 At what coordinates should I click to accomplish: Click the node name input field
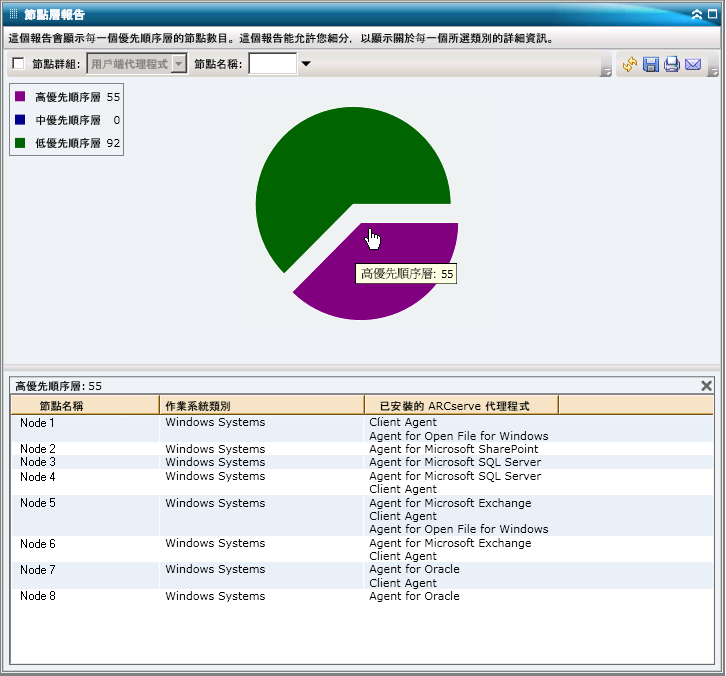click(272, 64)
